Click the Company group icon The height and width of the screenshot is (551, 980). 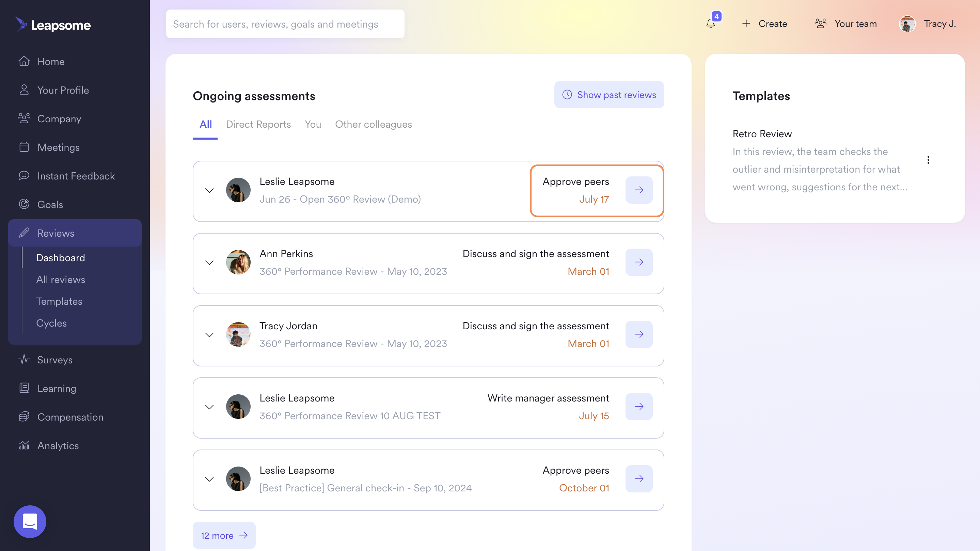24,119
